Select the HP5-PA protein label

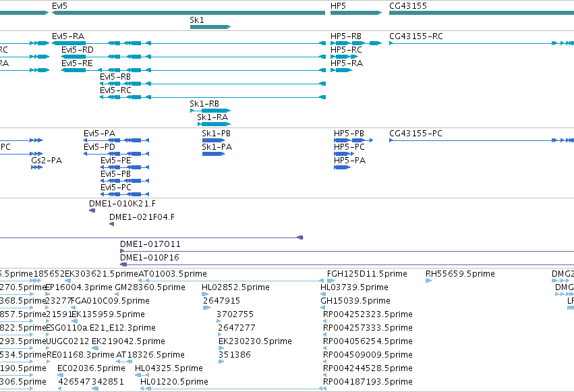coord(349,161)
